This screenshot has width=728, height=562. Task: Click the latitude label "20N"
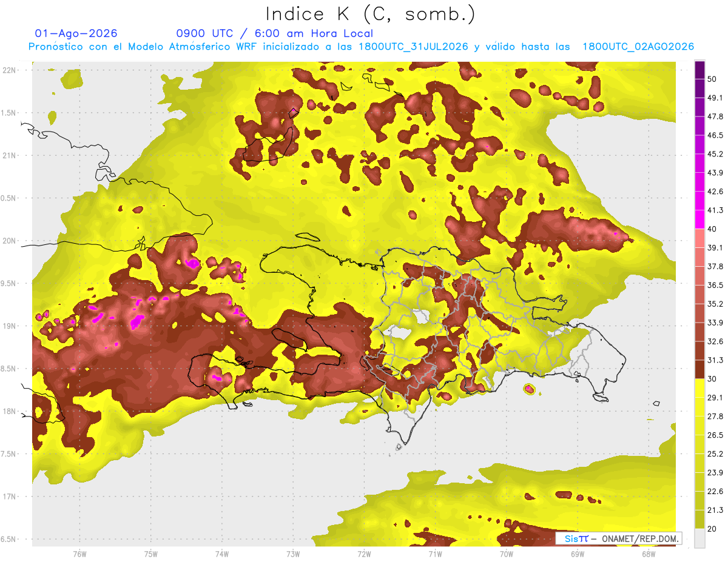(10, 241)
